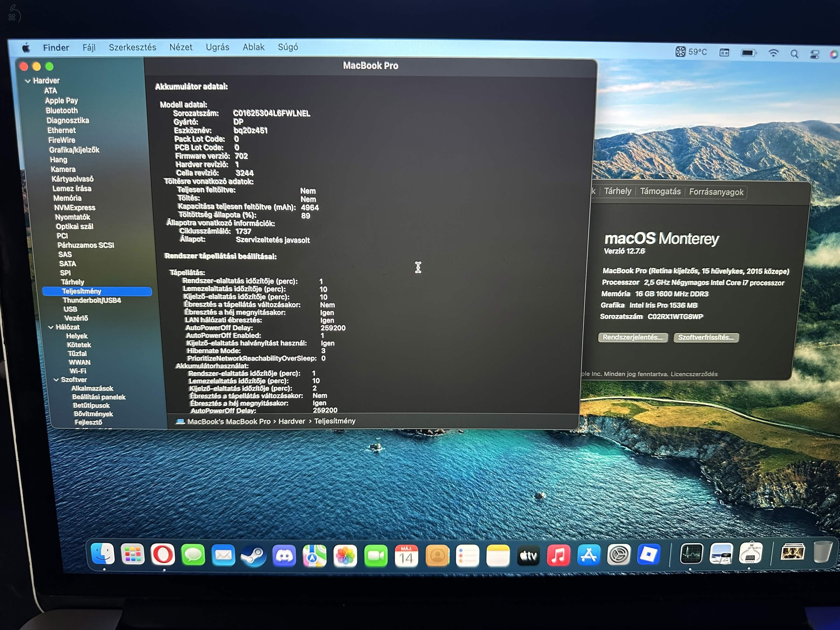Open the System Information chip icon in Dock
This screenshot has width=840, height=630.
(x=750, y=553)
